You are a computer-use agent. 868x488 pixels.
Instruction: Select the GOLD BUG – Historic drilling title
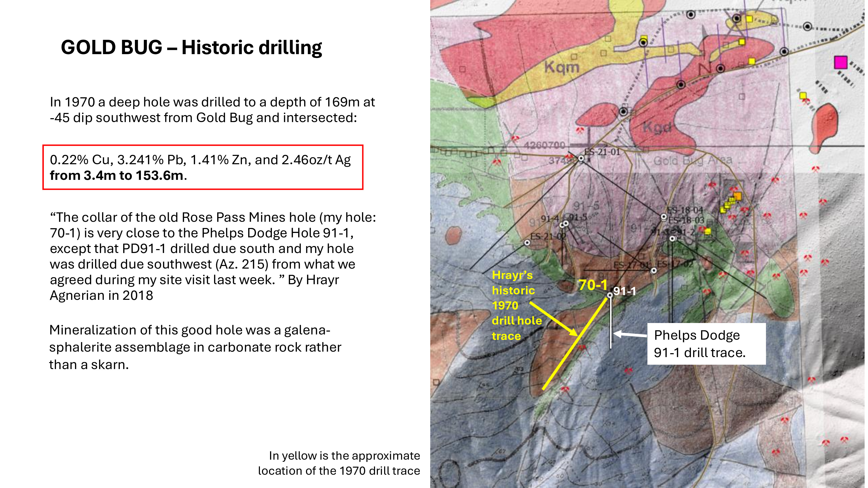(191, 47)
